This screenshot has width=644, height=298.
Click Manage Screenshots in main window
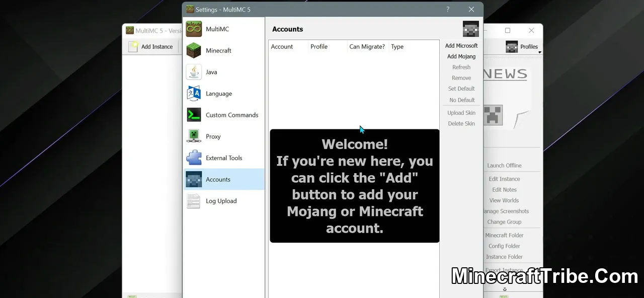coord(506,211)
